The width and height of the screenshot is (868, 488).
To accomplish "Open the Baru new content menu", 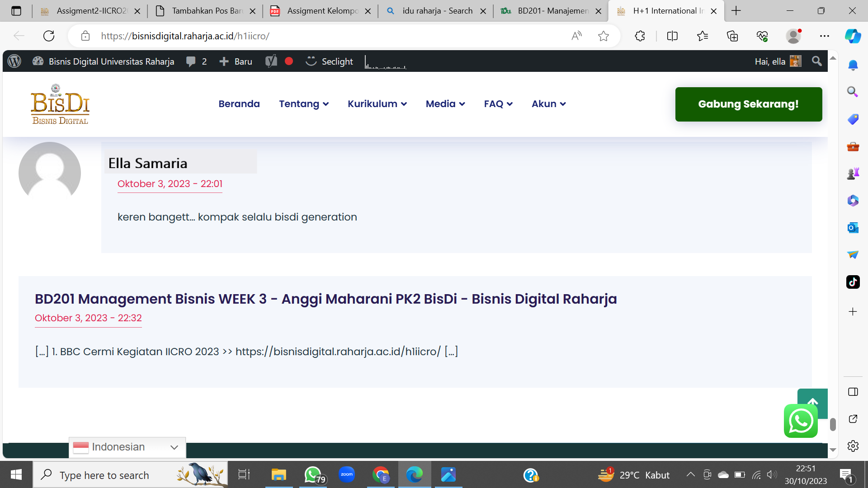I will pyautogui.click(x=236, y=61).
